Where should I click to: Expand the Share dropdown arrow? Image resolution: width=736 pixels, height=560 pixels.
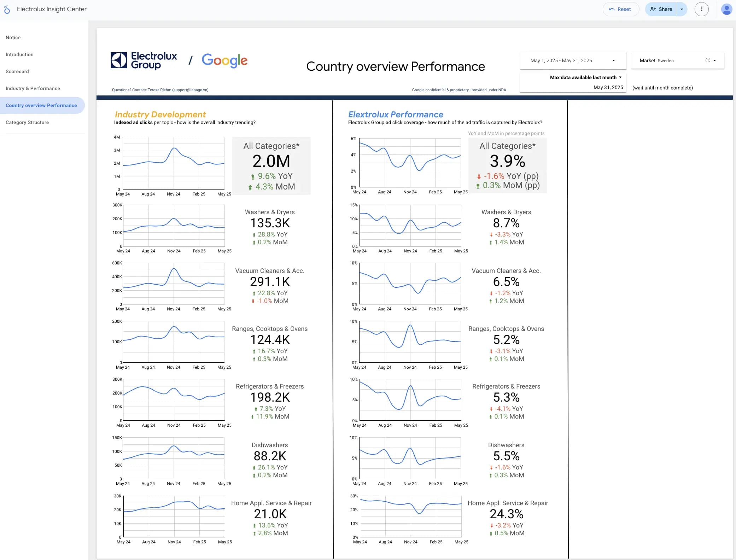[682, 9]
